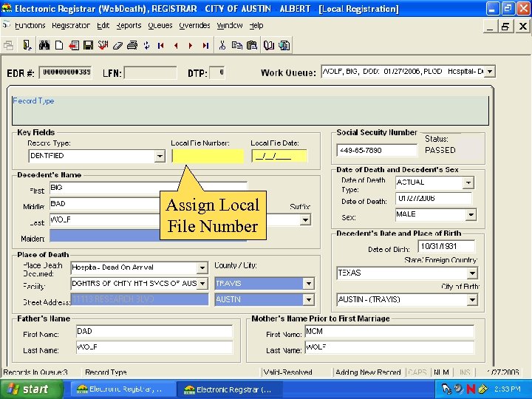The height and width of the screenshot is (399, 532).
Task: Open the Work Queue dropdown
Action: pyautogui.click(x=489, y=72)
